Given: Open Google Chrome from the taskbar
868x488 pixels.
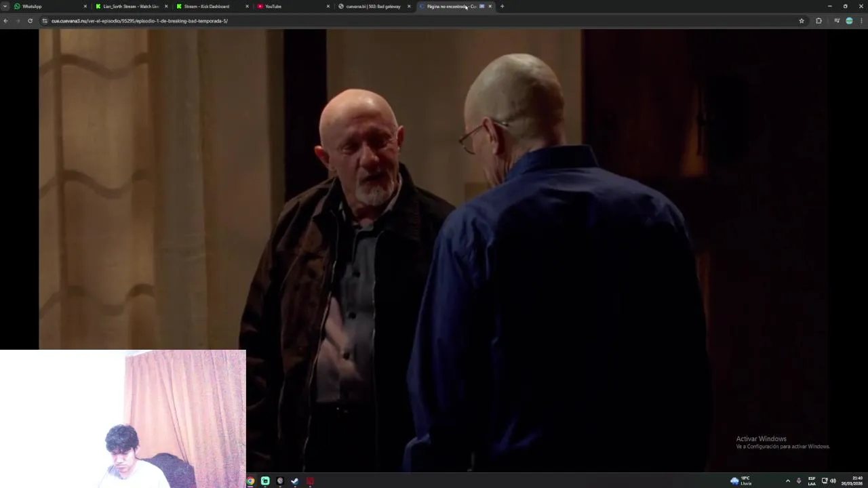Looking at the screenshot, I should coord(250,481).
